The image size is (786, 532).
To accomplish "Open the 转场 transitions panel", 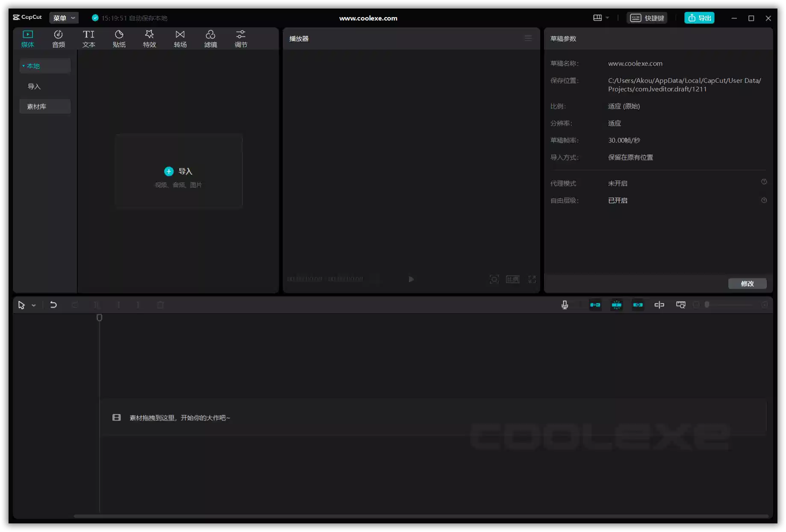I will [180, 38].
